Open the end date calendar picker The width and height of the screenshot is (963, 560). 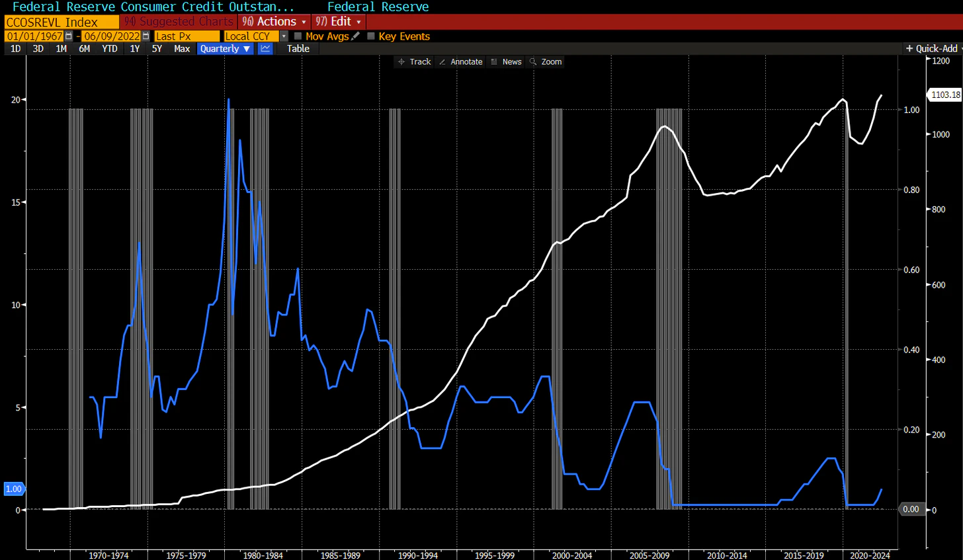[146, 36]
